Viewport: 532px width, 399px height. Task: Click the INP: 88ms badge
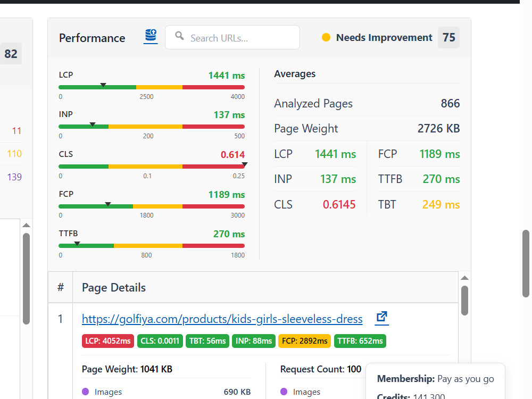pyautogui.click(x=254, y=341)
